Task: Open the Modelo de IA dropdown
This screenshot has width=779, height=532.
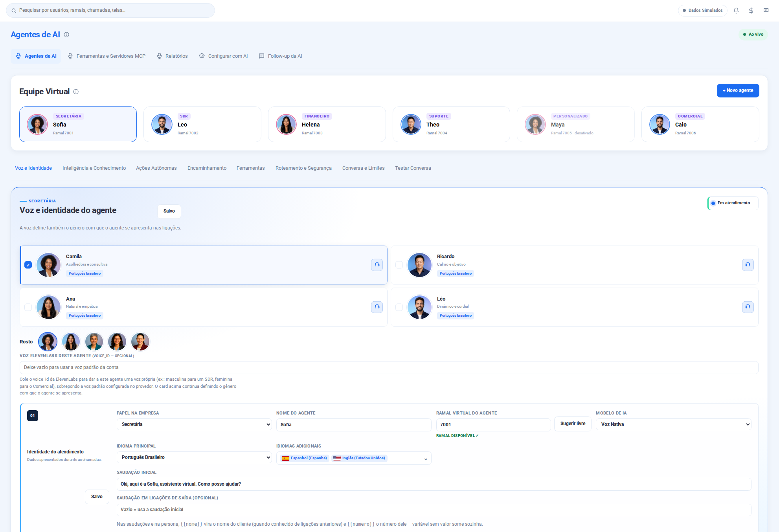Action: coord(673,424)
